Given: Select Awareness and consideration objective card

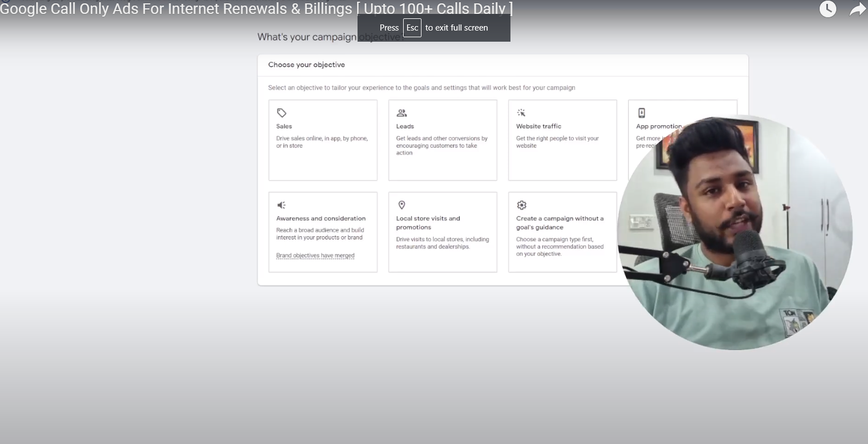Looking at the screenshot, I should point(323,232).
